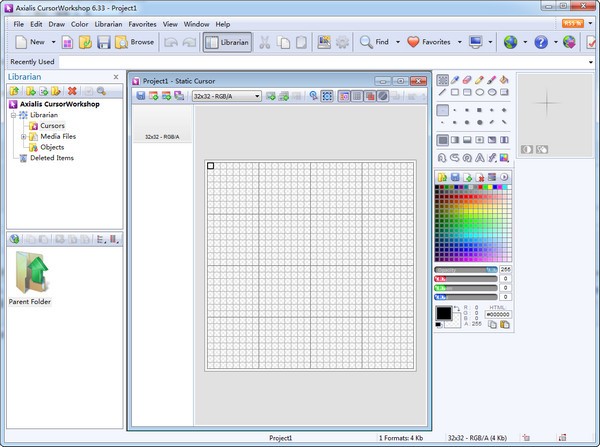Click the Favorites heart button
This screenshot has height=447, width=600.
click(429, 42)
